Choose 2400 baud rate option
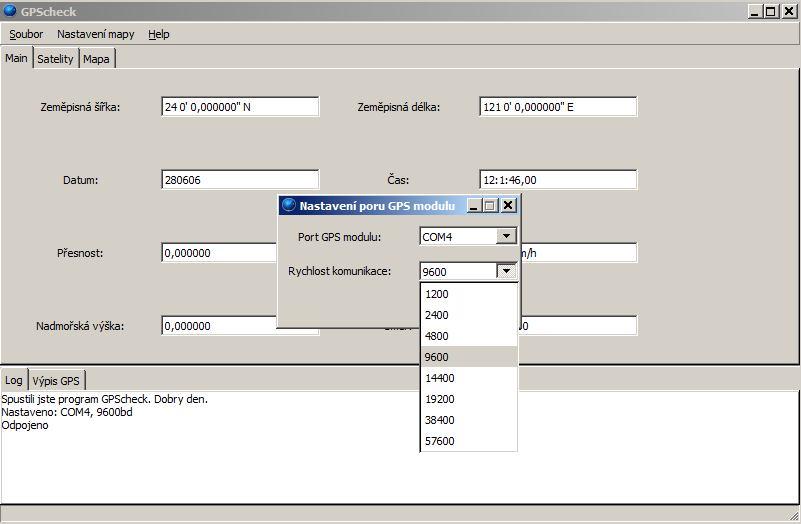Screen dimensions: 801x524 click(x=469, y=315)
